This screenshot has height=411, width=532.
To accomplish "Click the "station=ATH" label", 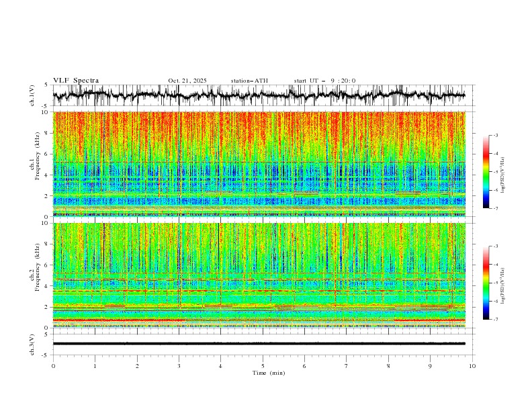I will pos(249,81).
